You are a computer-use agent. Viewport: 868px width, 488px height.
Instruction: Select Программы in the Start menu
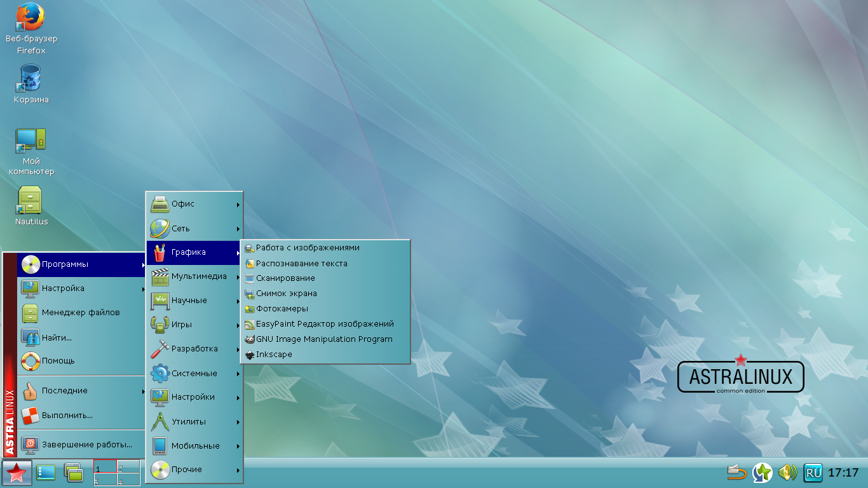coord(83,264)
